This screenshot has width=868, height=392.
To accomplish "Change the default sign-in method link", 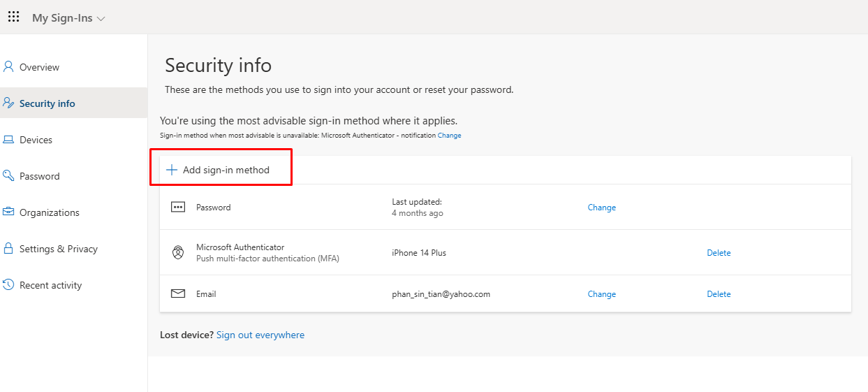I will click(x=449, y=136).
